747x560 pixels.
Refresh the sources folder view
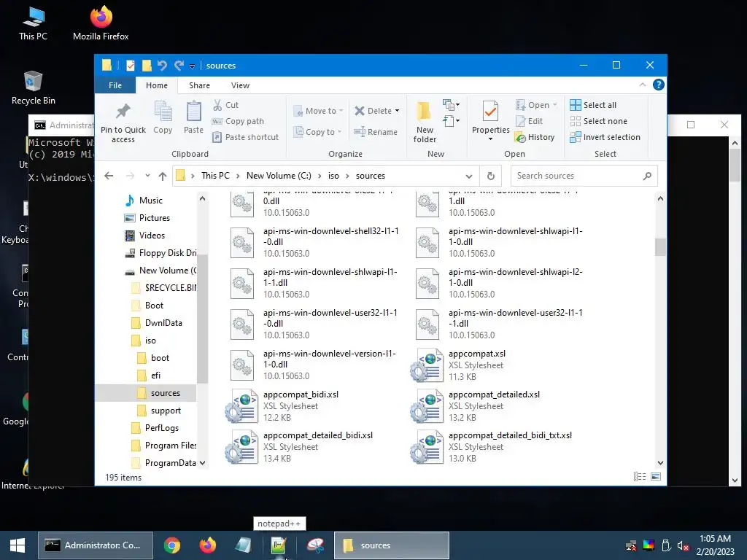point(491,176)
